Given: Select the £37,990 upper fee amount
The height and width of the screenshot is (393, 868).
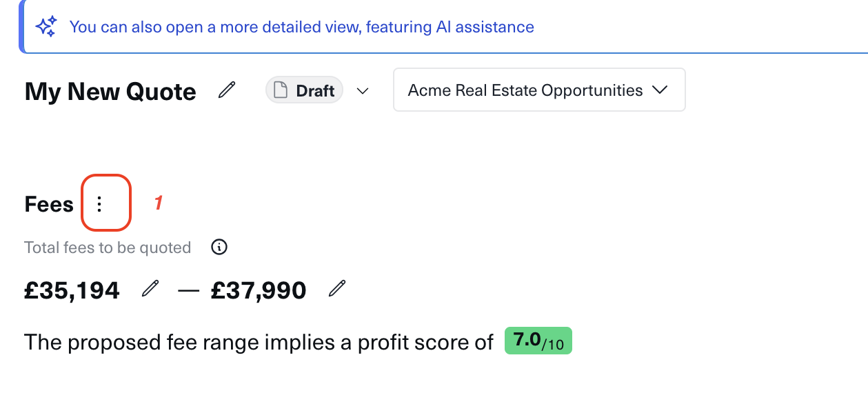Looking at the screenshot, I should [x=259, y=290].
